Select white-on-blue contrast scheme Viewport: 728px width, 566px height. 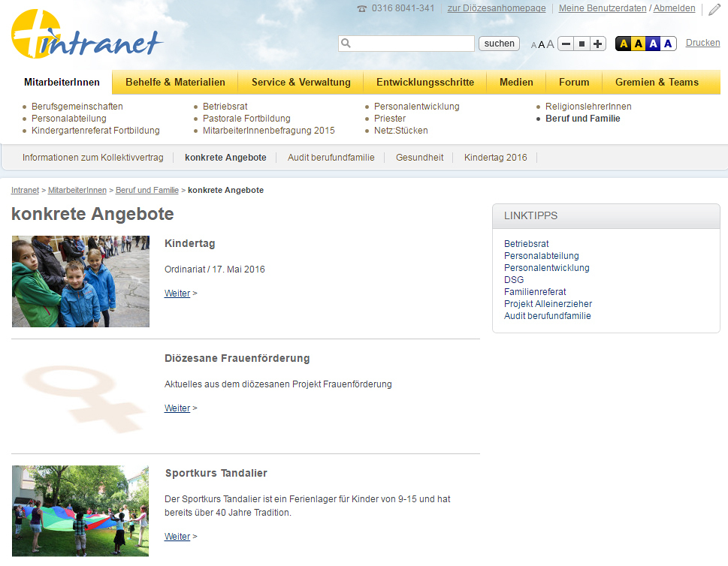coord(653,44)
